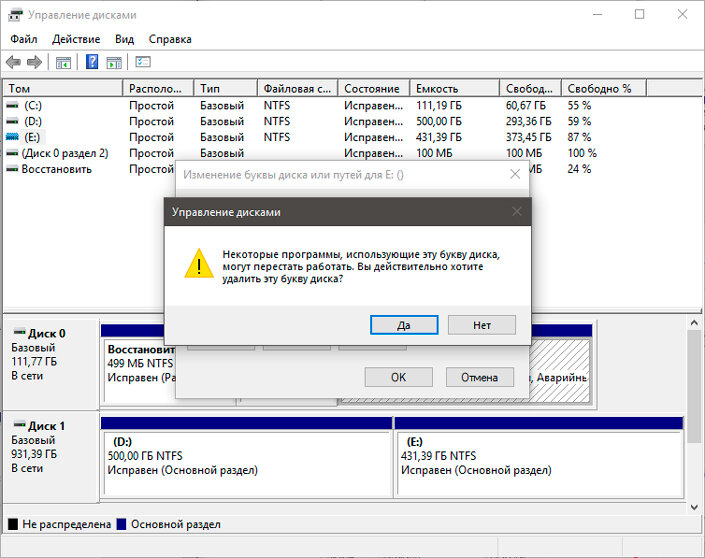
Task: Click the Show/Hide action pane toolbar icon
Action: pyautogui.click(x=114, y=62)
